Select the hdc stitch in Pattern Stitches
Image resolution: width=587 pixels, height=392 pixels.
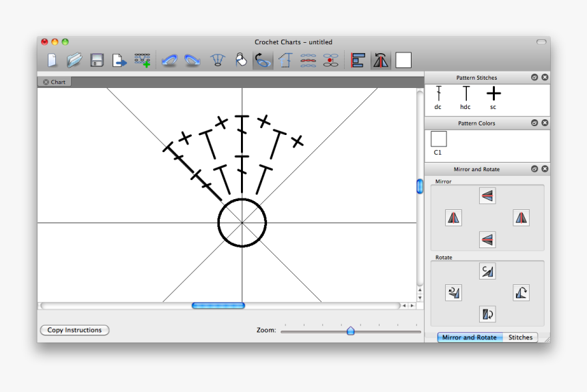click(466, 97)
